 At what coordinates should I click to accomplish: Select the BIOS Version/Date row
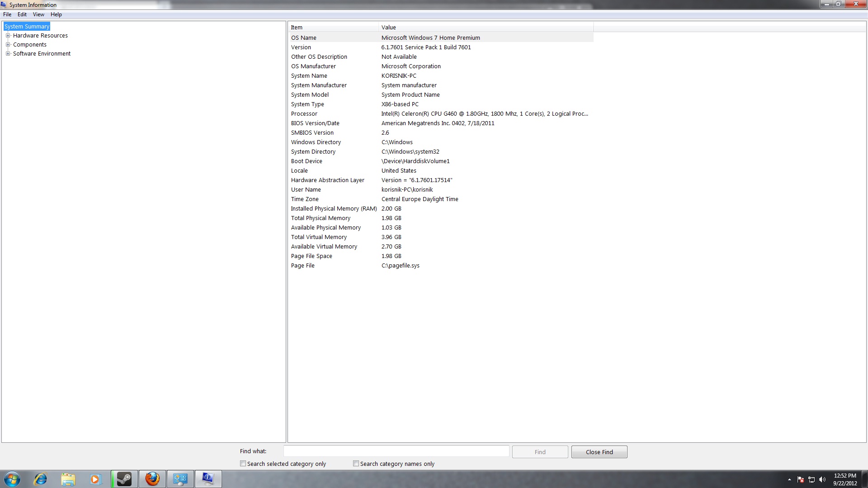(441, 123)
